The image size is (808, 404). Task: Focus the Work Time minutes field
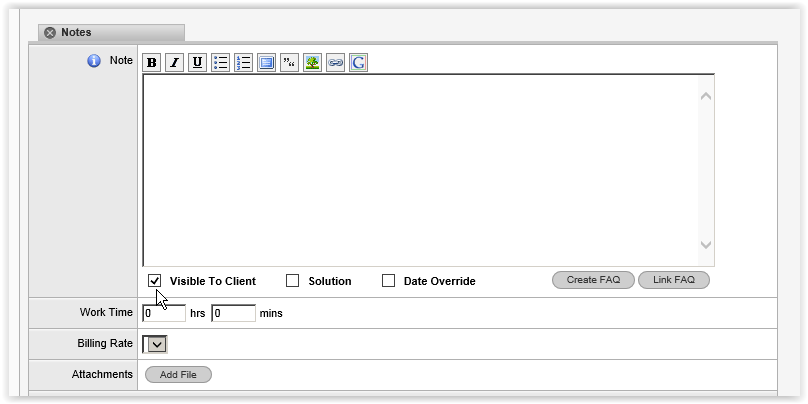[x=233, y=313]
